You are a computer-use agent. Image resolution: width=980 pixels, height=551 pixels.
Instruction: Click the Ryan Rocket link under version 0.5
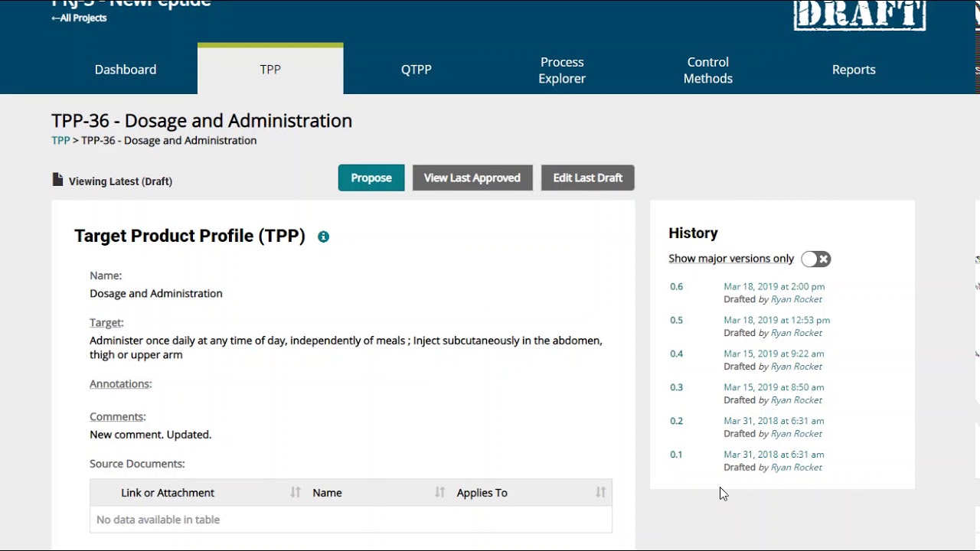pyautogui.click(x=796, y=333)
